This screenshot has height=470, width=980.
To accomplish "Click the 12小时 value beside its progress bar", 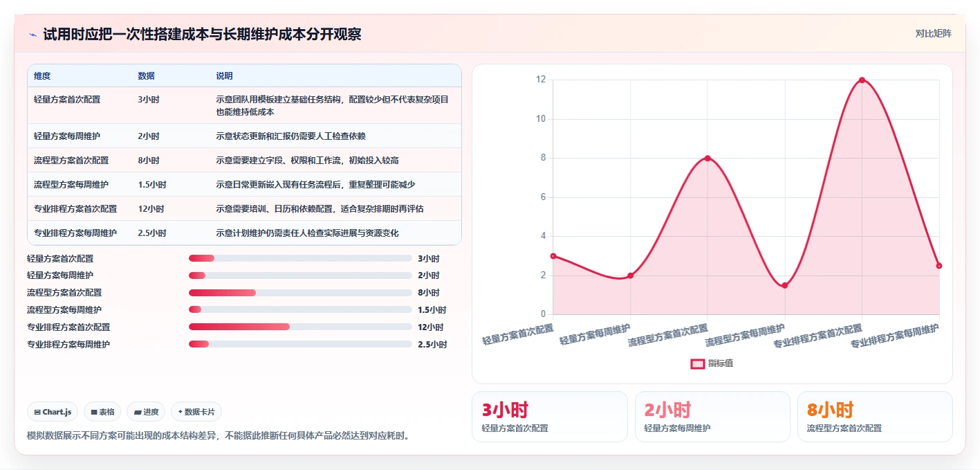I will click(x=431, y=327).
